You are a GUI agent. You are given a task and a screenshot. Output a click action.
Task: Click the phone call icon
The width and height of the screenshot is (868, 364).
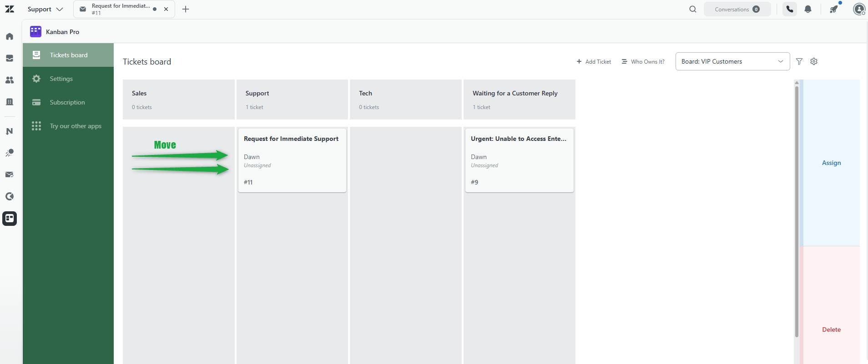[790, 9]
